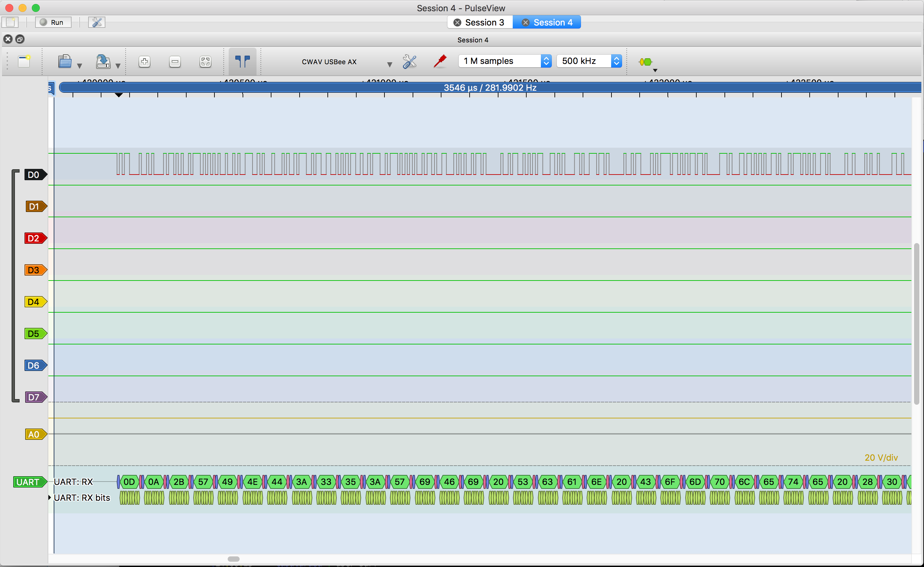Viewport: 924px width, 567px height.
Task: Select the D7 channel label
Action: click(36, 397)
